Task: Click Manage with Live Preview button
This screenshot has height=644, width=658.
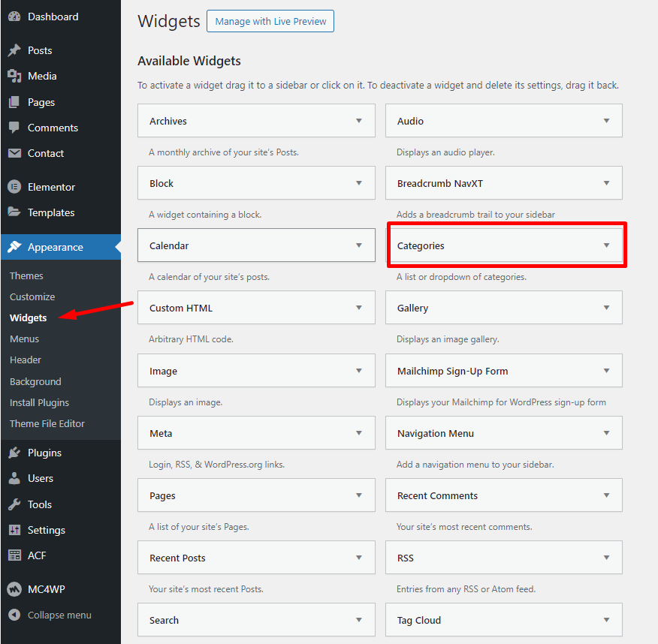Action: coord(270,21)
